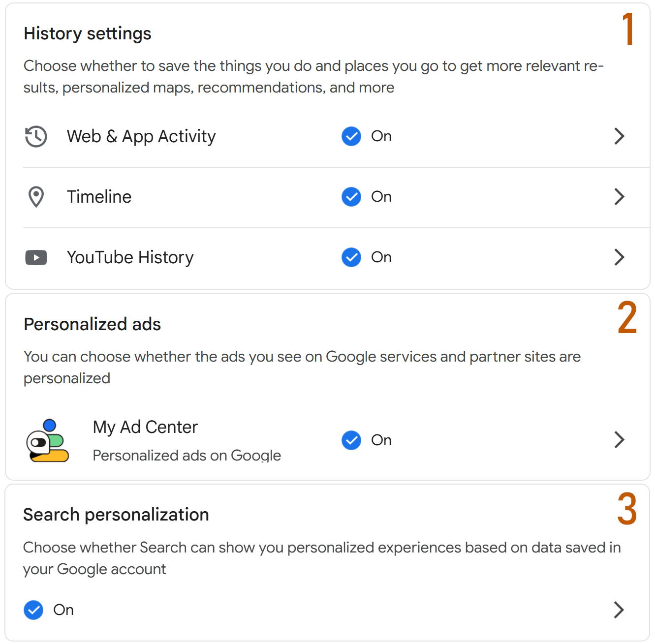655x644 pixels.
Task: Open My Ad Center with the right chevron
Action: pos(620,440)
